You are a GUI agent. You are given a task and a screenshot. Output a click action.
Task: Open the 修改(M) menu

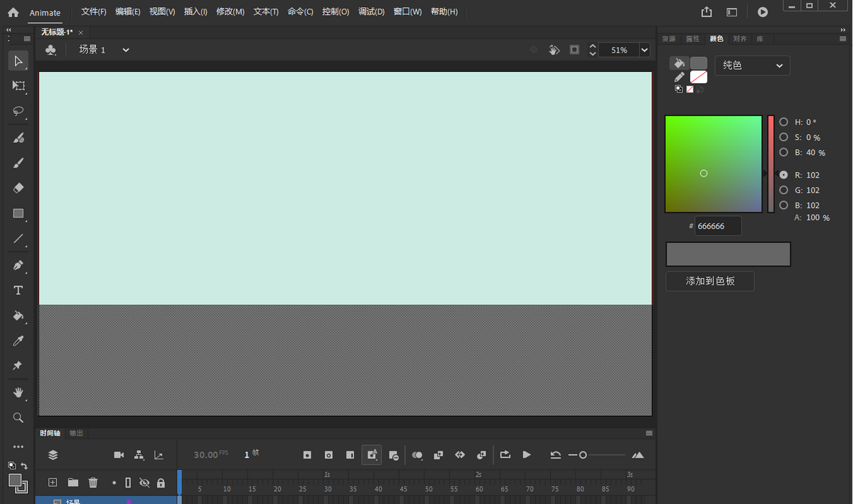tap(230, 12)
